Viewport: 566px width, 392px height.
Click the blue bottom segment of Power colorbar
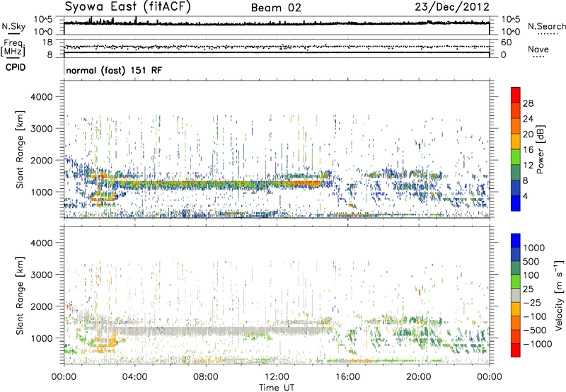[x=516, y=203]
